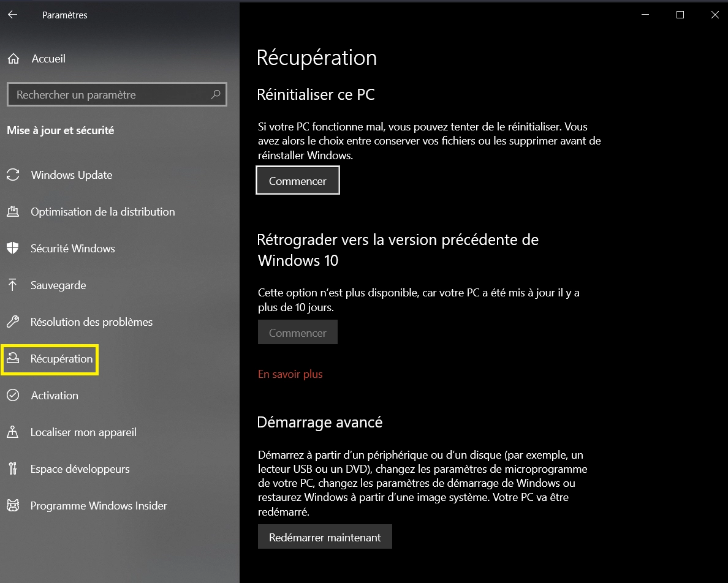728x583 pixels.
Task: Click the Sauvegarde upload arrow icon
Action: click(x=12, y=285)
